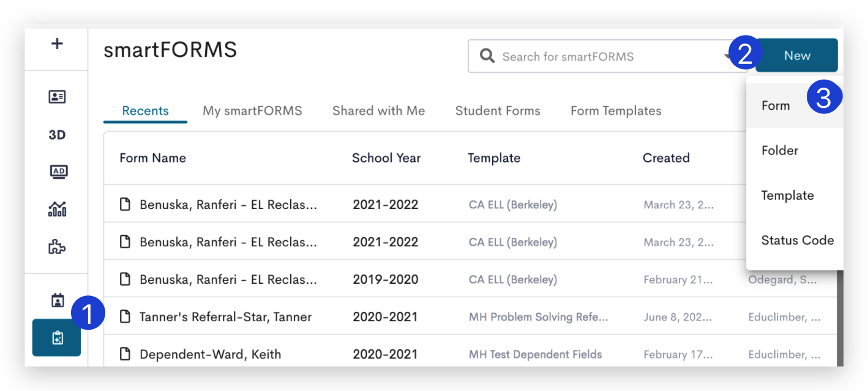The height and width of the screenshot is (391, 868).
Task: Switch to the Shared with Me tab
Action: (x=378, y=111)
